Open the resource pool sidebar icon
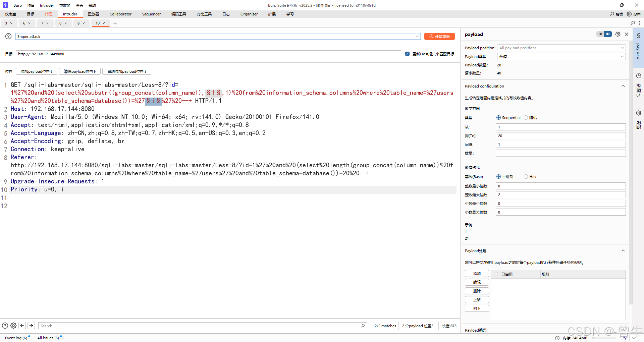 tap(639, 76)
